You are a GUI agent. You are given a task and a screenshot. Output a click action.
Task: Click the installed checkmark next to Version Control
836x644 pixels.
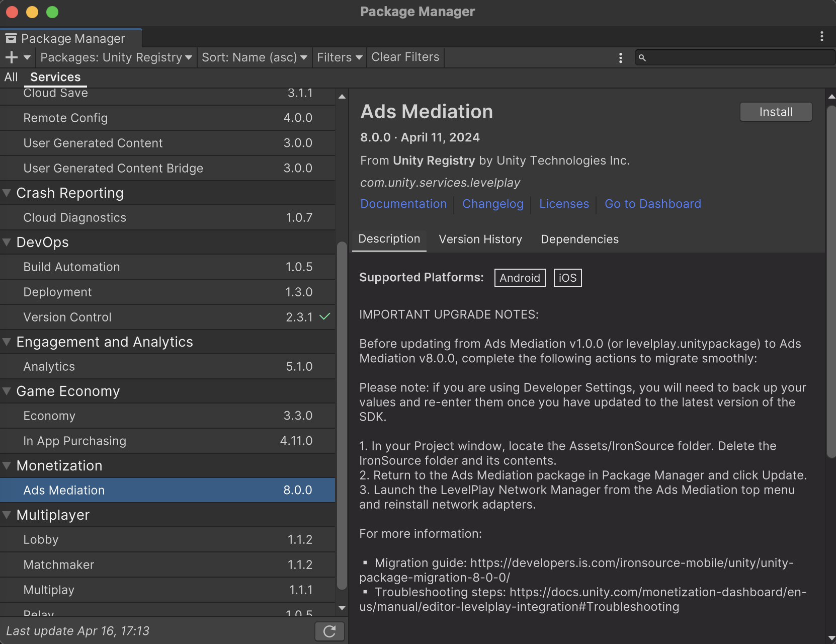coord(325,316)
